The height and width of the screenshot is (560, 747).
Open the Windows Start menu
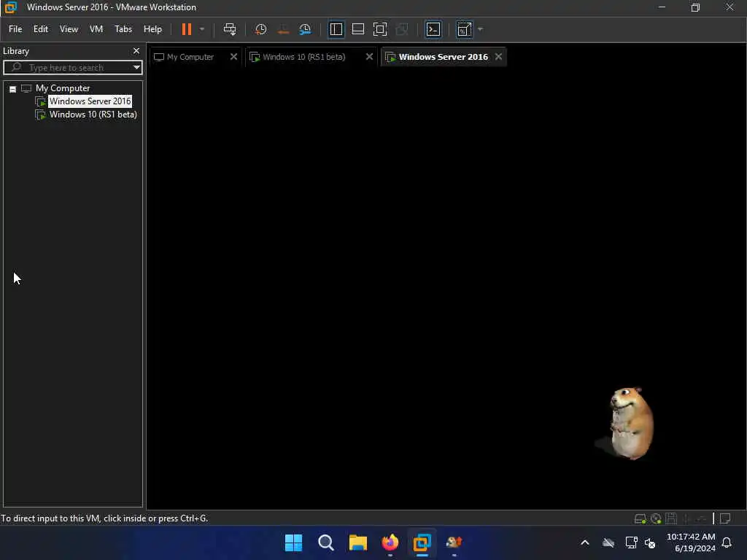pyautogui.click(x=293, y=542)
